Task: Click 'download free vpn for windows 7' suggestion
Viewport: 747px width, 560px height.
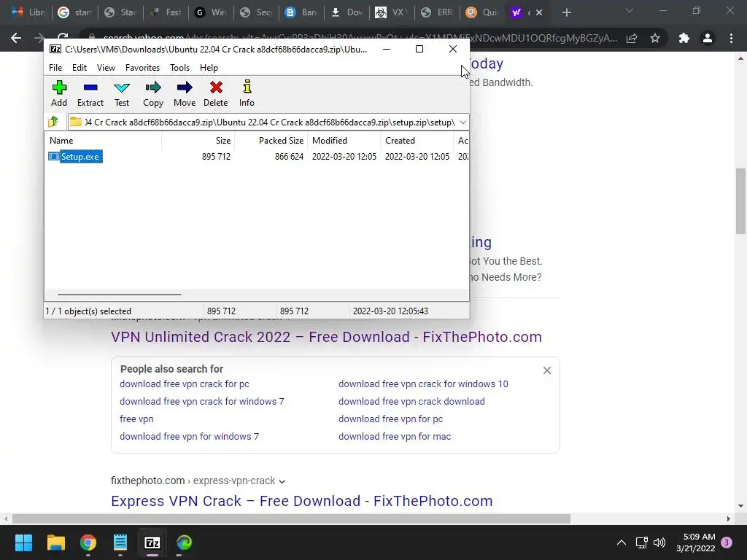Action: tap(189, 436)
